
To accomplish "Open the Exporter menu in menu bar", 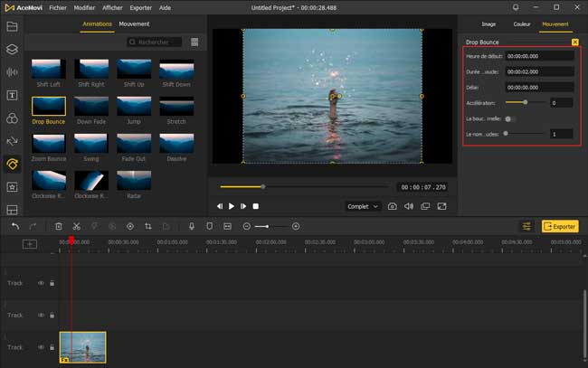I will (x=140, y=7).
